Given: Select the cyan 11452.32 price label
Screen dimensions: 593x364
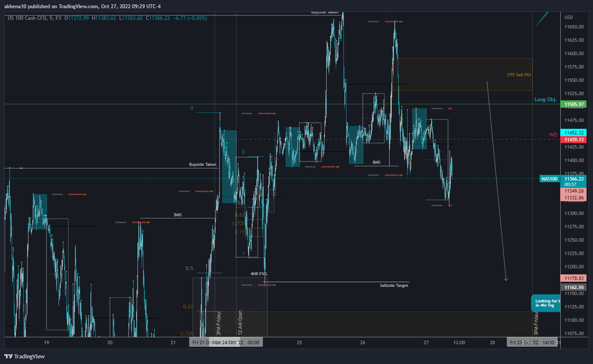Looking at the screenshot, I should pos(574,133).
